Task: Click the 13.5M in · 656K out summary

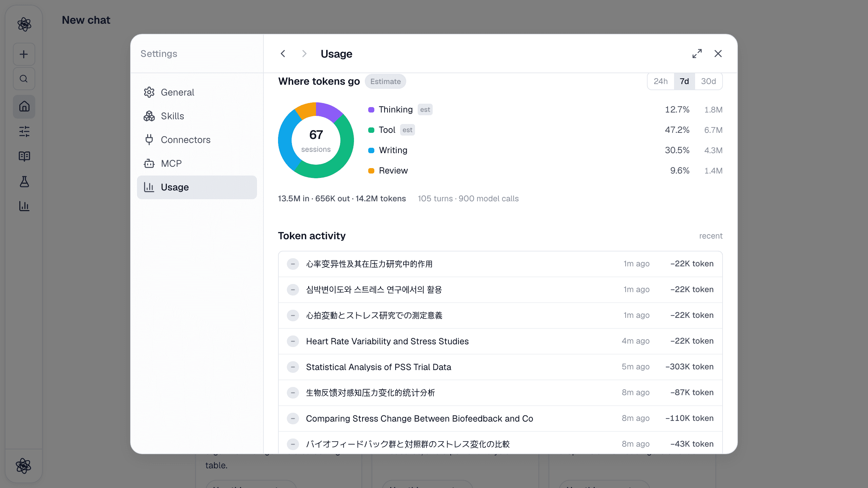Action: click(x=342, y=199)
